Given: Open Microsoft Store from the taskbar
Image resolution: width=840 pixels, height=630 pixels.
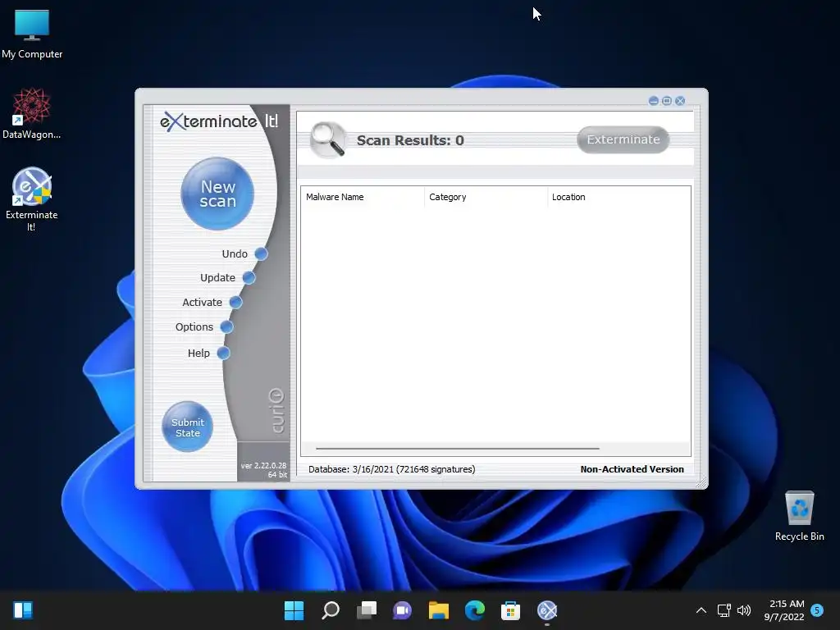Looking at the screenshot, I should (510, 610).
